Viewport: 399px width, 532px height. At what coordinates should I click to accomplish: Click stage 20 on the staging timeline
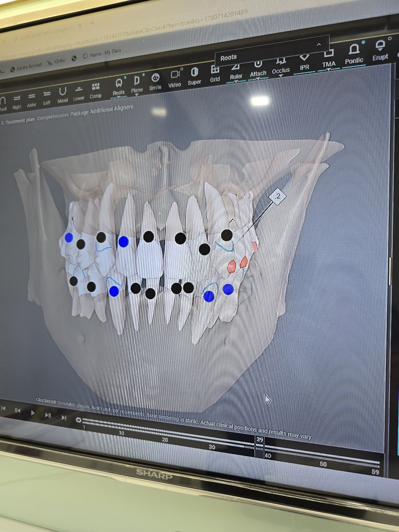[x=165, y=440]
